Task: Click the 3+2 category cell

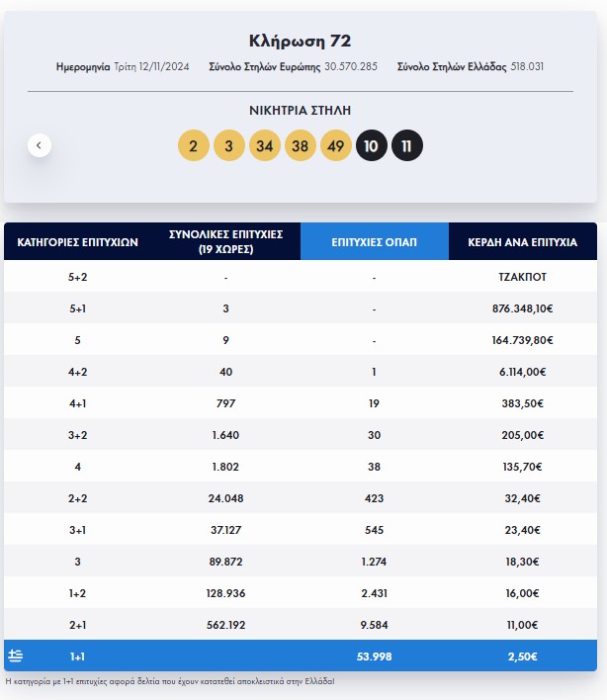Action: click(78, 435)
